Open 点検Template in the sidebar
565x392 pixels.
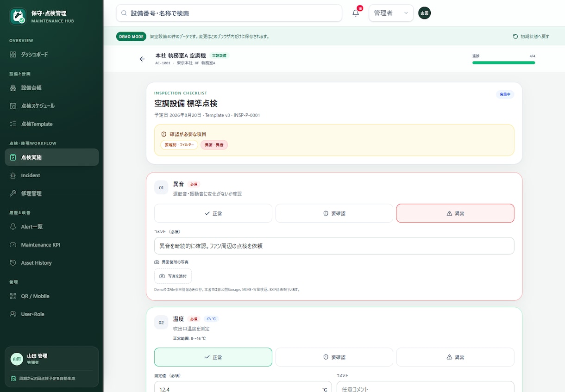[x=52, y=124]
